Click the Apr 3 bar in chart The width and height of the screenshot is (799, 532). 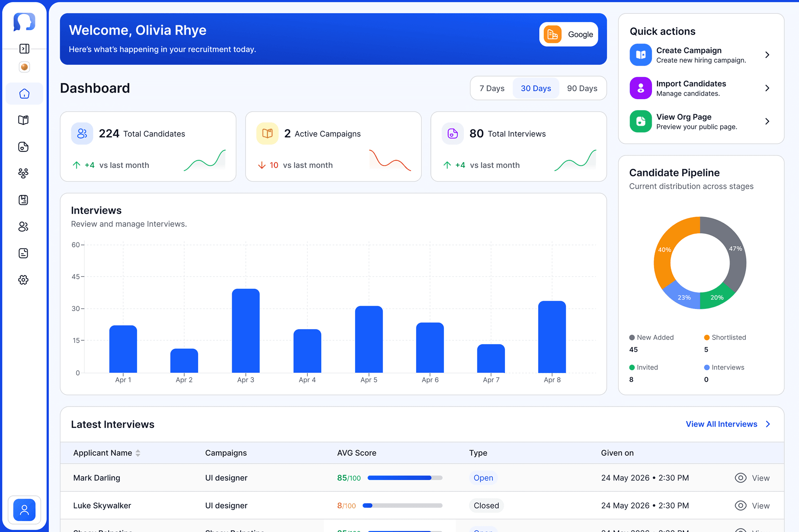tap(246, 331)
